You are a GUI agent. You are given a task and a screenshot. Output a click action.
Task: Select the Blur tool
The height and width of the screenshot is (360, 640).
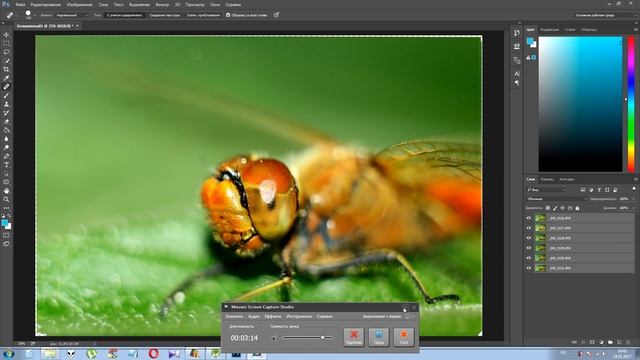pos(6,139)
